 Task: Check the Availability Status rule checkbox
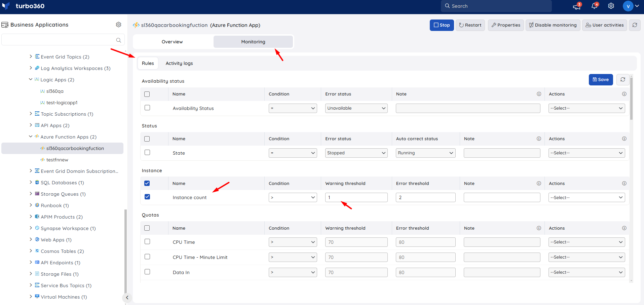point(147,108)
